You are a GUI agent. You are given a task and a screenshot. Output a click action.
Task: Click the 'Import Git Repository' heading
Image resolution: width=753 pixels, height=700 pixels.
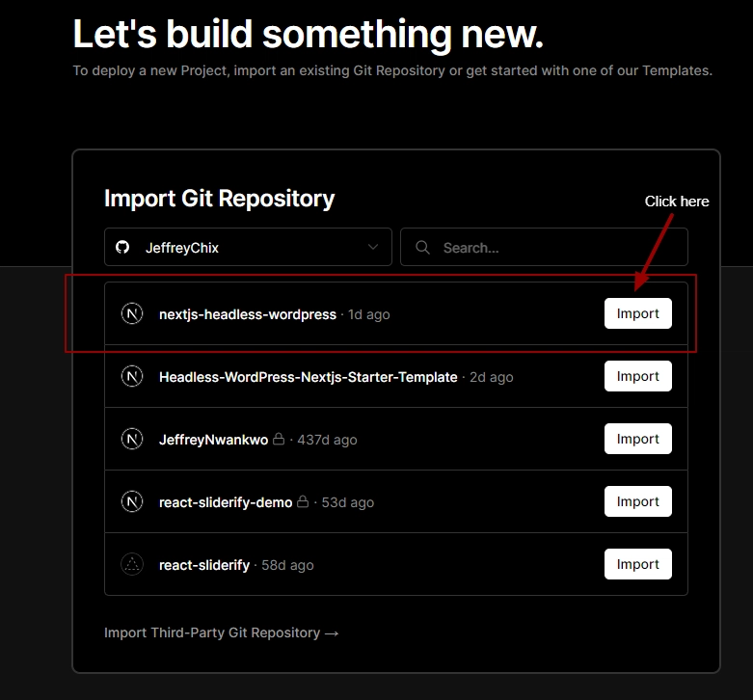tap(220, 199)
